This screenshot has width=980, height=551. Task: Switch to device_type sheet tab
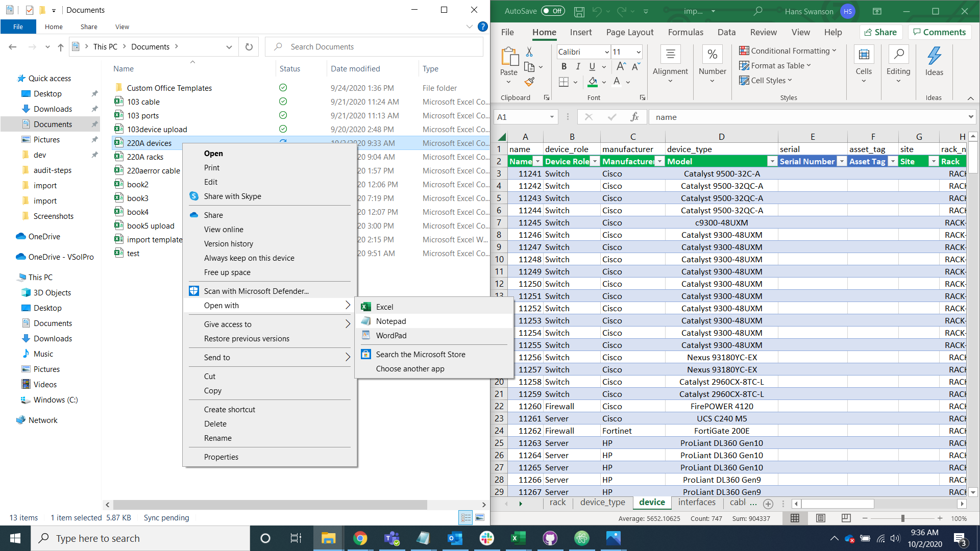[x=603, y=503]
